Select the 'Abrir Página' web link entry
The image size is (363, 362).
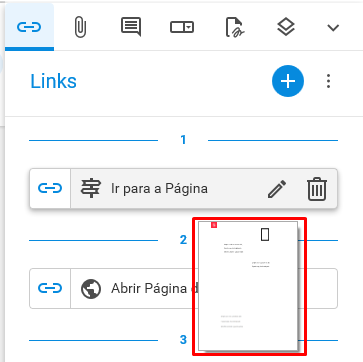click(183, 288)
